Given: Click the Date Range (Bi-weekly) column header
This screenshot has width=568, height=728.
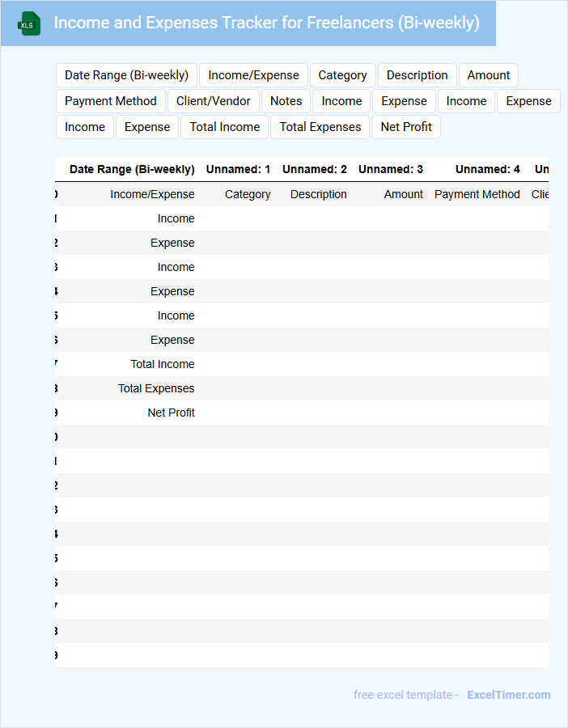Looking at the screenshot, I should (132, 170).
